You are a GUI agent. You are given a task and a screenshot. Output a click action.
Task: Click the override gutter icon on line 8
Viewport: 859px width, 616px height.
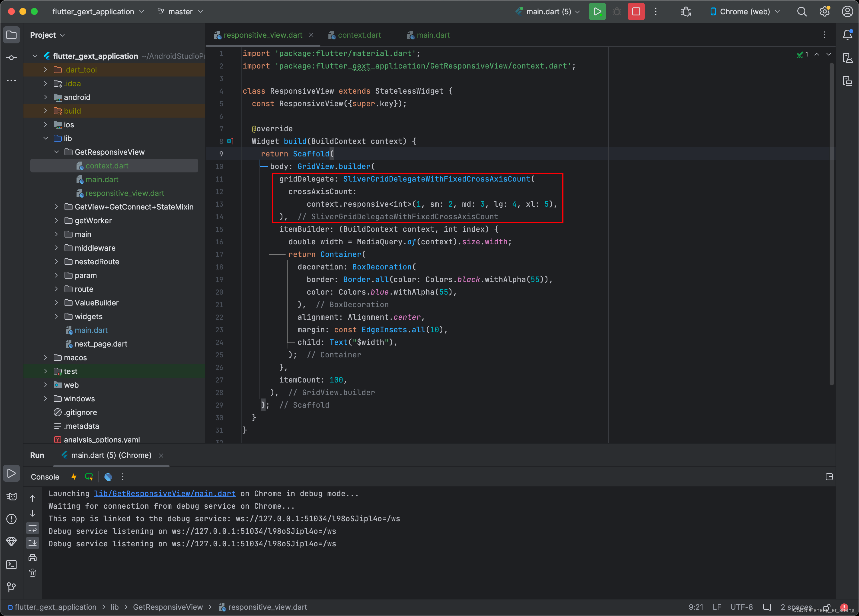tap(230, 141)
